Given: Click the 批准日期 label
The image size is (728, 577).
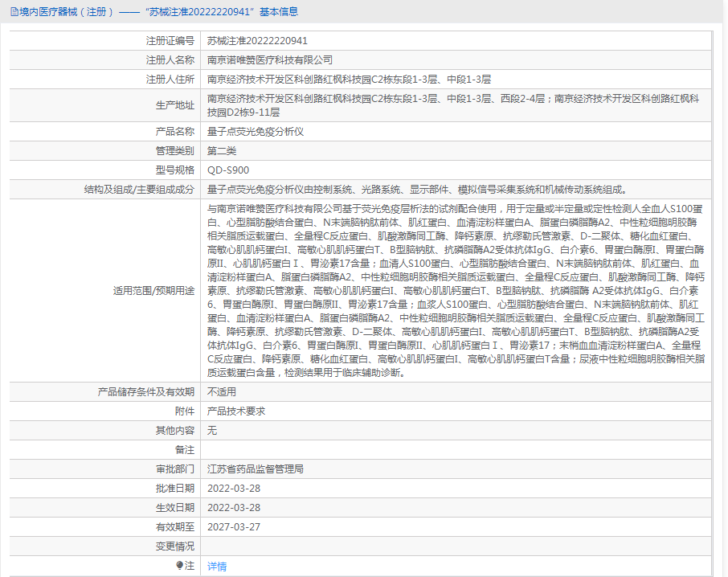Looking at the screenshot, I should 175,489.
